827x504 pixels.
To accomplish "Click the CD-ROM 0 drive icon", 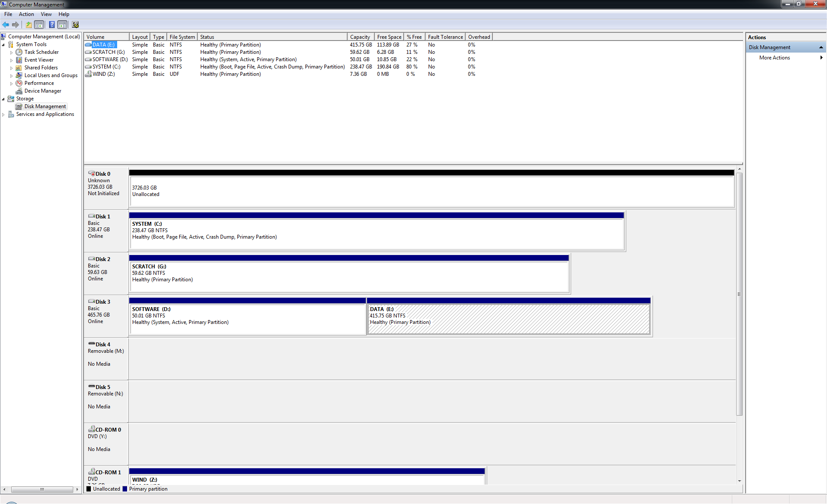I will (x=91, y=429).
